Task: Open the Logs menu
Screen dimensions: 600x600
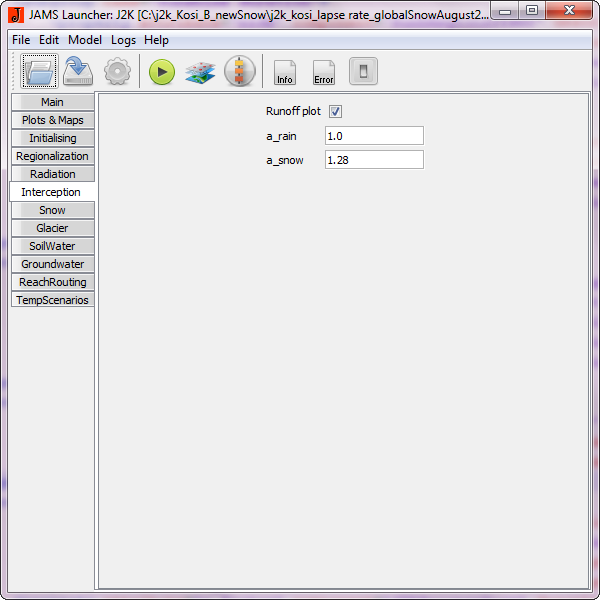Action: 123,40
